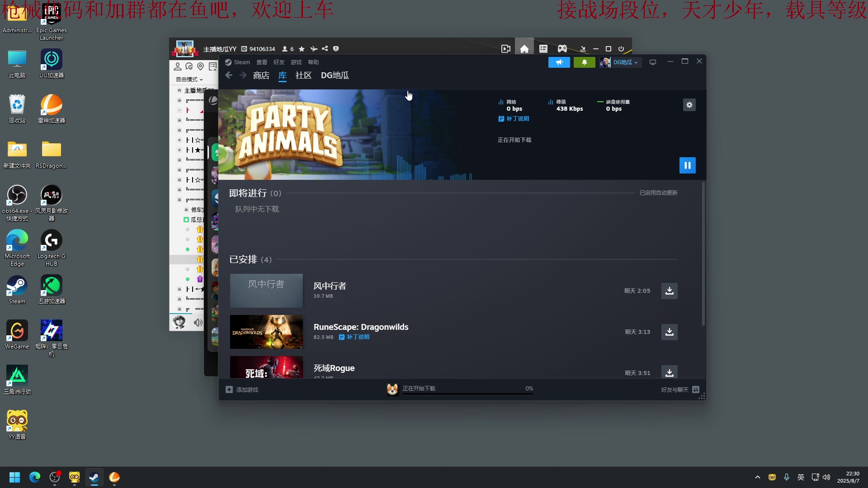Switch Steam to Big Picture mode icon

pos(652,62)
